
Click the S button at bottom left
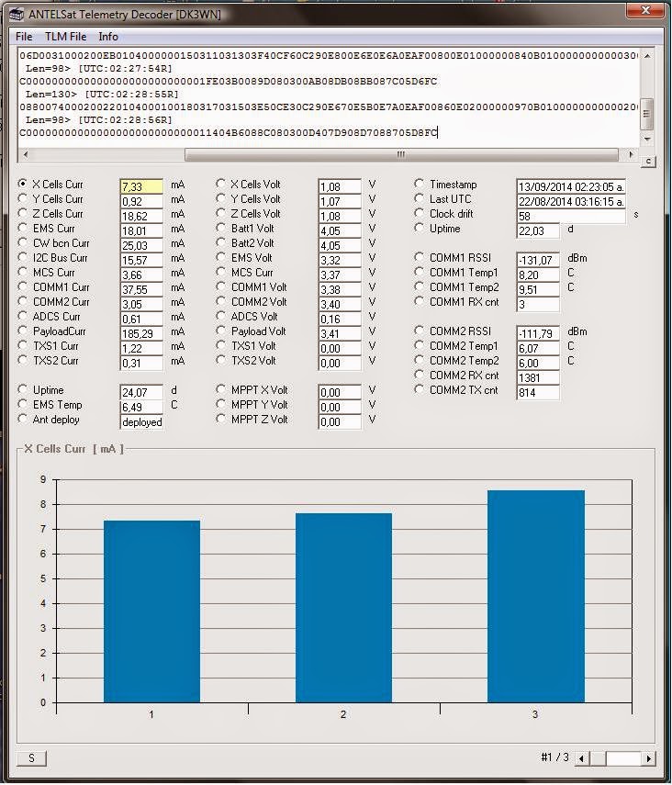point(31,758)
